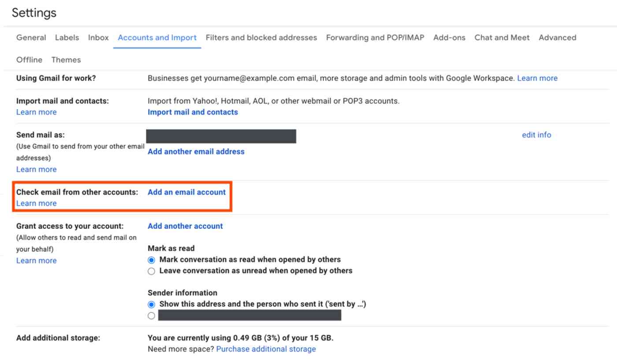Select 'Leave conversation as unread' radio option
Viewport: 617px width, 364px height.
point(152,271)
